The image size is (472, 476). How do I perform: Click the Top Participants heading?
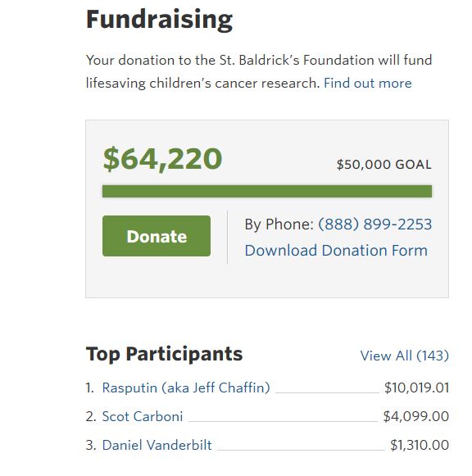[164, 354]
